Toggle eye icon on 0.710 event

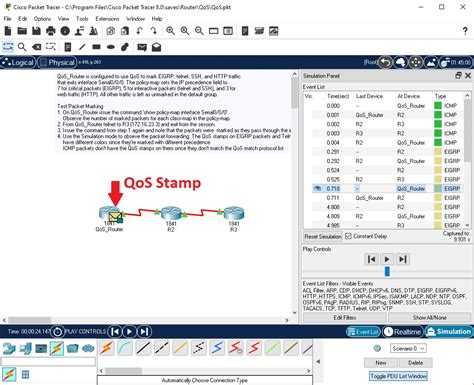pyautogui.click(x=318, y=188)
